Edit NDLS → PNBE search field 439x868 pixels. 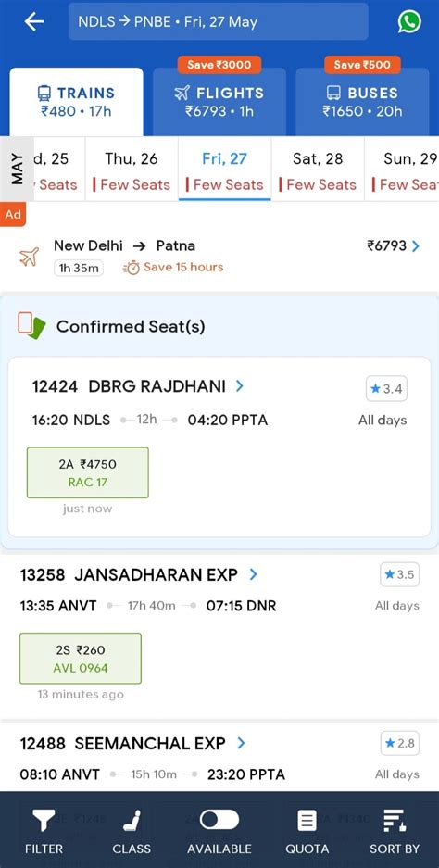pyautogui.click(x=219, y=21)
